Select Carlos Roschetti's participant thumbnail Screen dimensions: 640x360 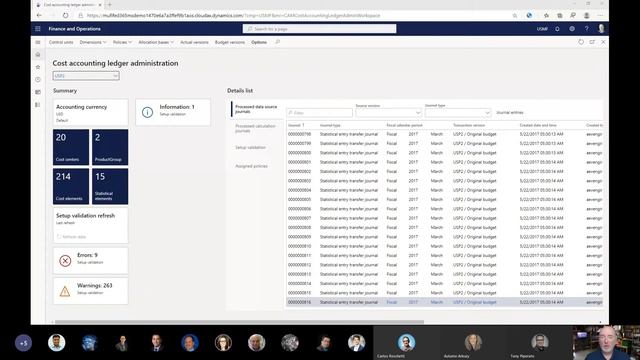point(406,343)
